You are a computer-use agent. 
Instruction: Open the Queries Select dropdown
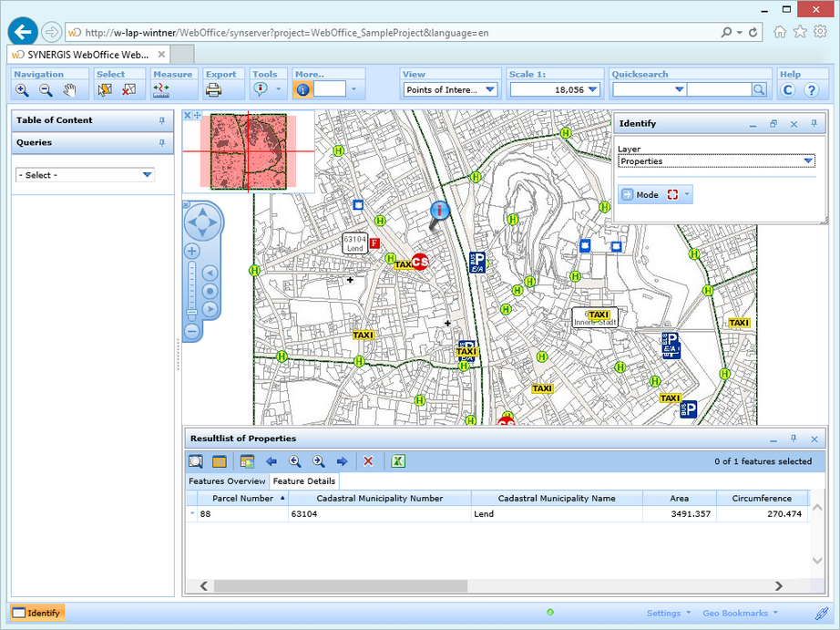(x=85, y=175)
